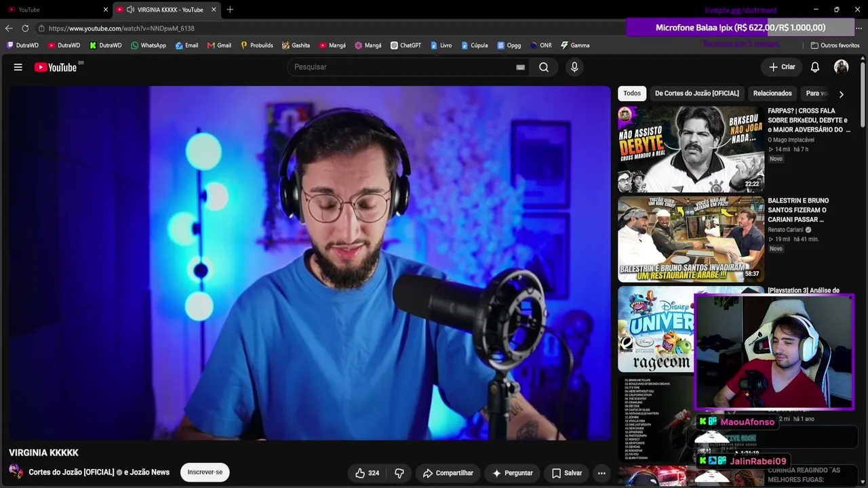Click the browser address bar URL
868x488 pixels.
(121, 28)
